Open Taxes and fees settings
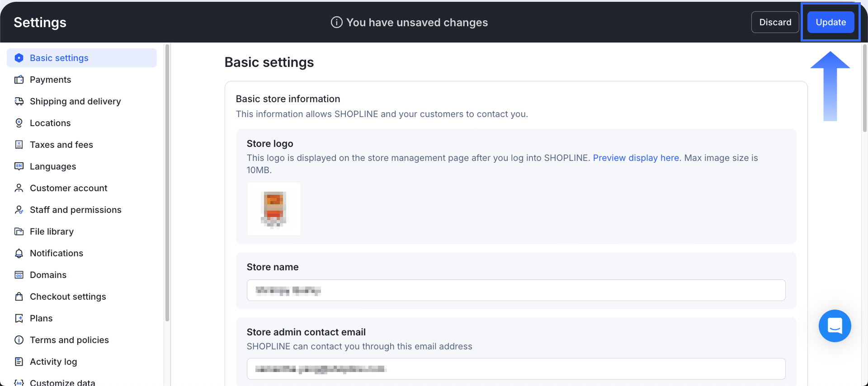The height and width of the screenshot is (386, 868). pos(61,145)
